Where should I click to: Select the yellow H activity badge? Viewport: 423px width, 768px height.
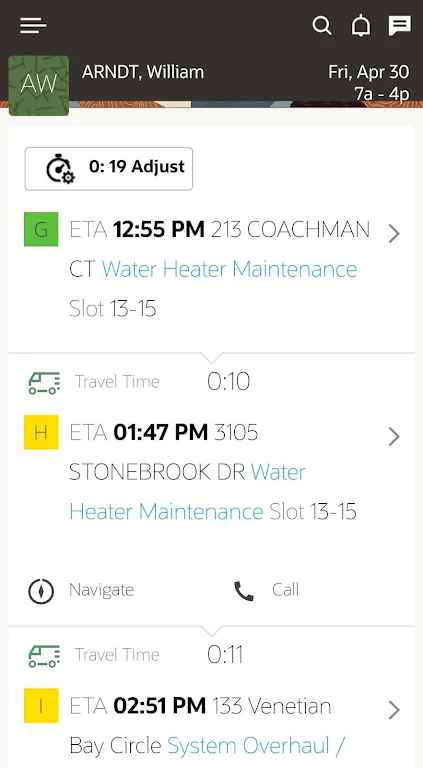41,432
